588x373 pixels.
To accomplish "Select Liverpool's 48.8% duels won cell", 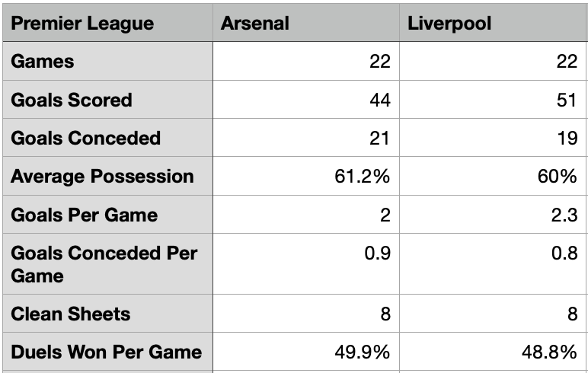I will point(493,352).
